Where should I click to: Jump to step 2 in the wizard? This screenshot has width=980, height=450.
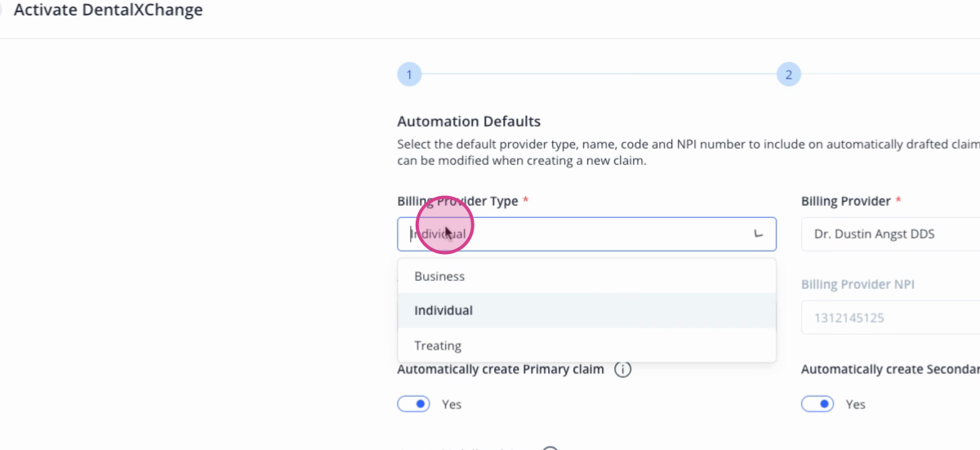tap(788, 75)
